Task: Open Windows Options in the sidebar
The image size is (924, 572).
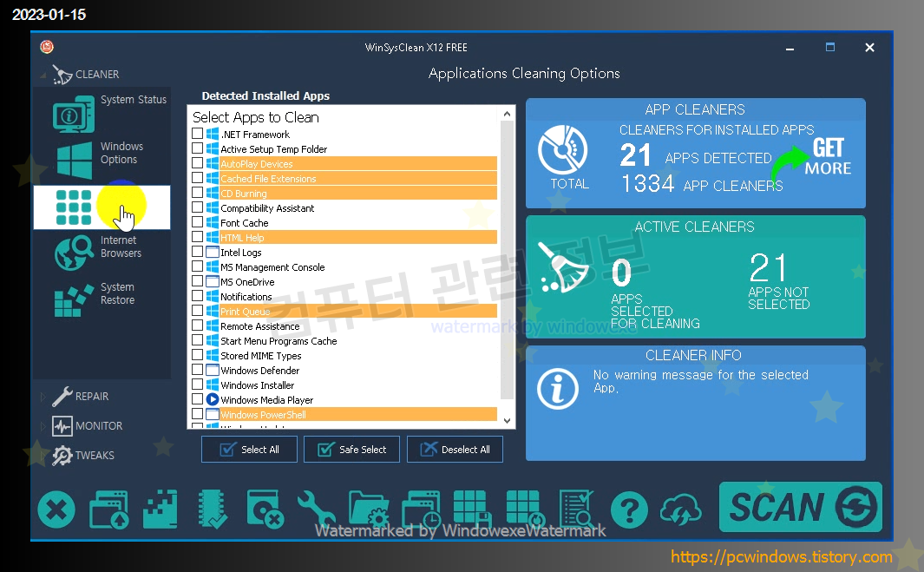Action: (102, 159)
